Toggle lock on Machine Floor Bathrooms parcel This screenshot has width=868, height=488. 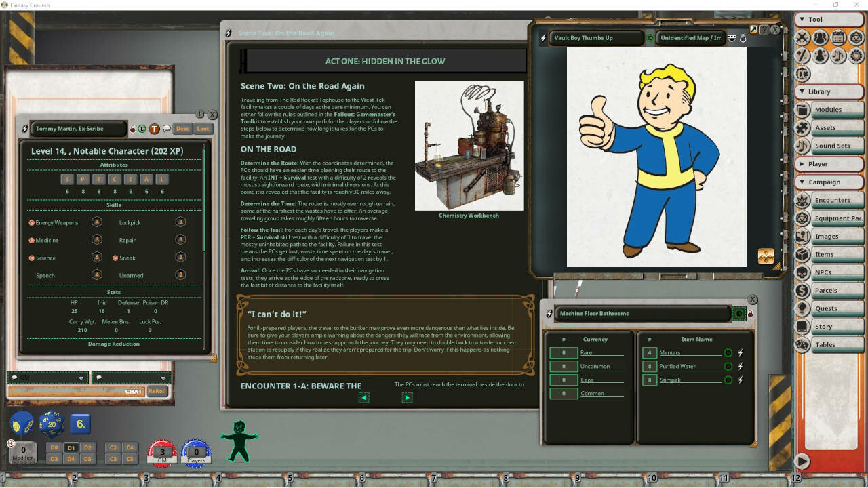point(751,314)
